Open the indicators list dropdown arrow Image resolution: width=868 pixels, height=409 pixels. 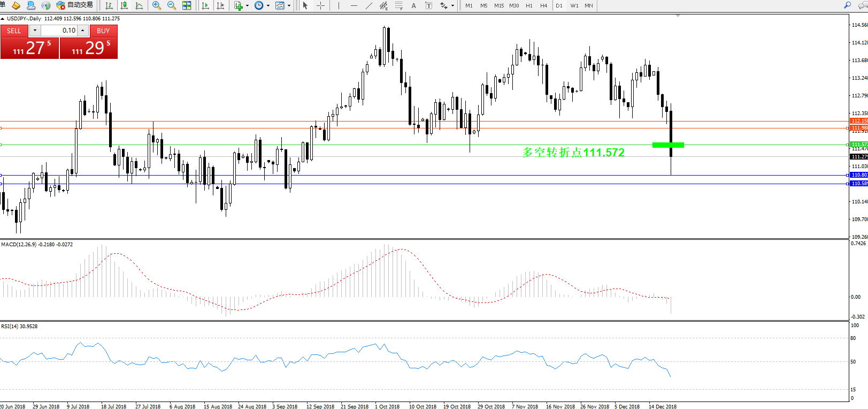[x=247, y=5]
